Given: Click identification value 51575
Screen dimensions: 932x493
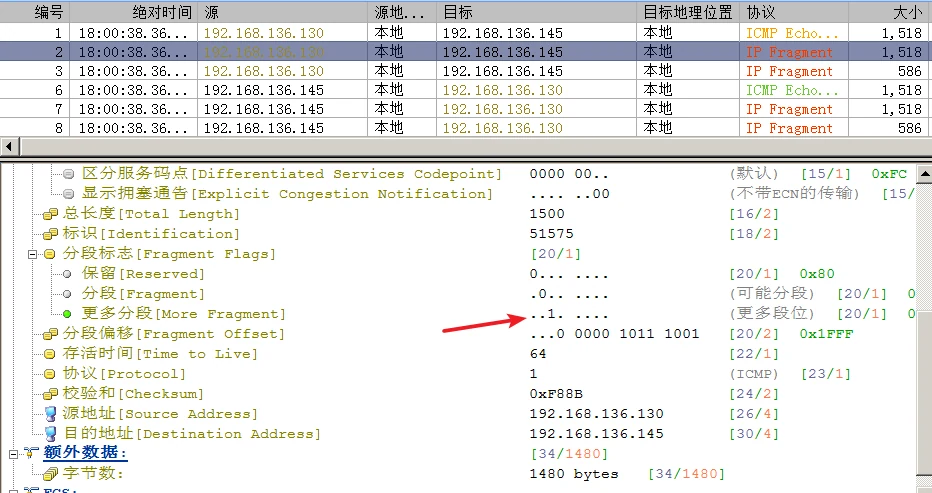Looking at the screenshot, I should click(x=552, y=234).
